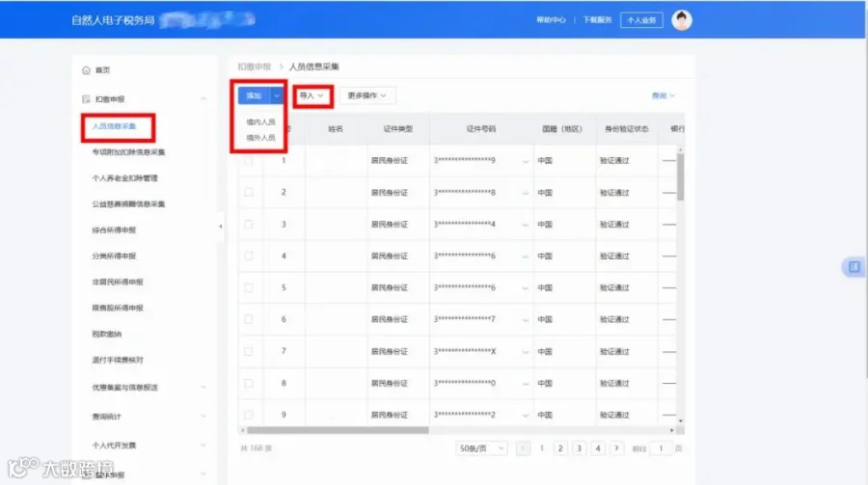Choose 境外人员 from the add menu
Screen dimensions: 868x485
tap(260, 137)
